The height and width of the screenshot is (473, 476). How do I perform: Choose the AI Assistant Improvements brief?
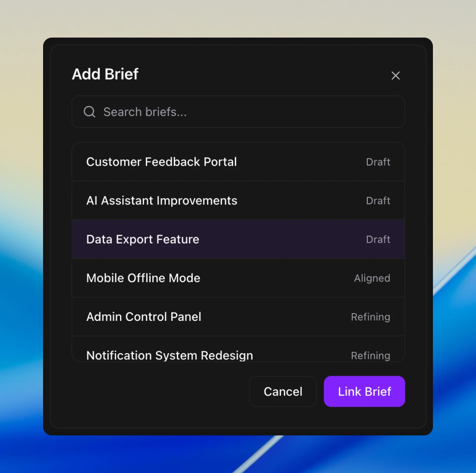click(162, 200)
